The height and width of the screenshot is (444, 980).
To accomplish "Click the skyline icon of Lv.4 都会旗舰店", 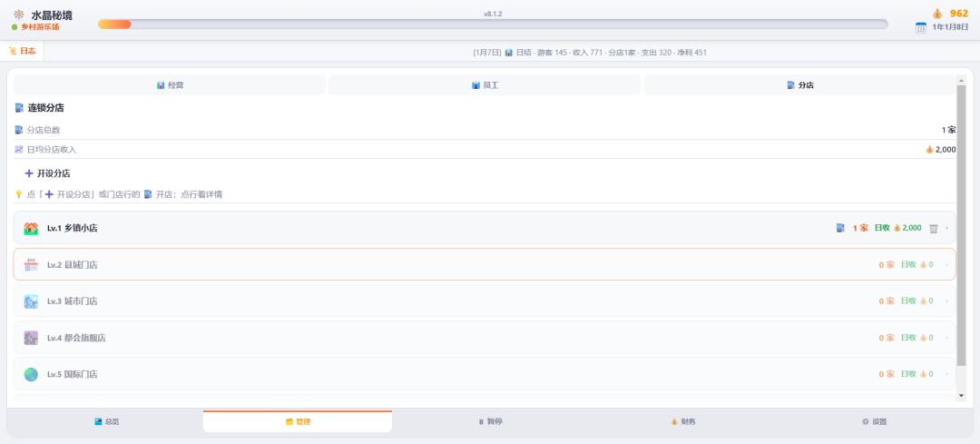I will pos(31,338).
